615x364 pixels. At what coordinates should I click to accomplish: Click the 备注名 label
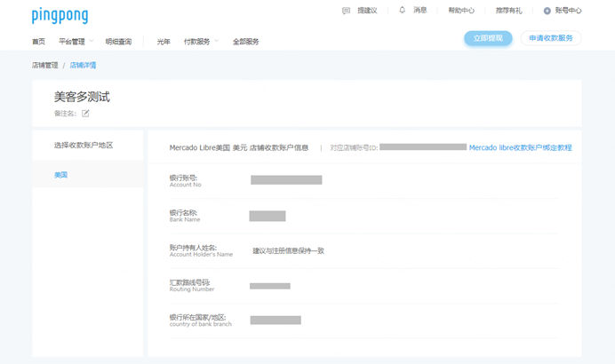[65, 114]
